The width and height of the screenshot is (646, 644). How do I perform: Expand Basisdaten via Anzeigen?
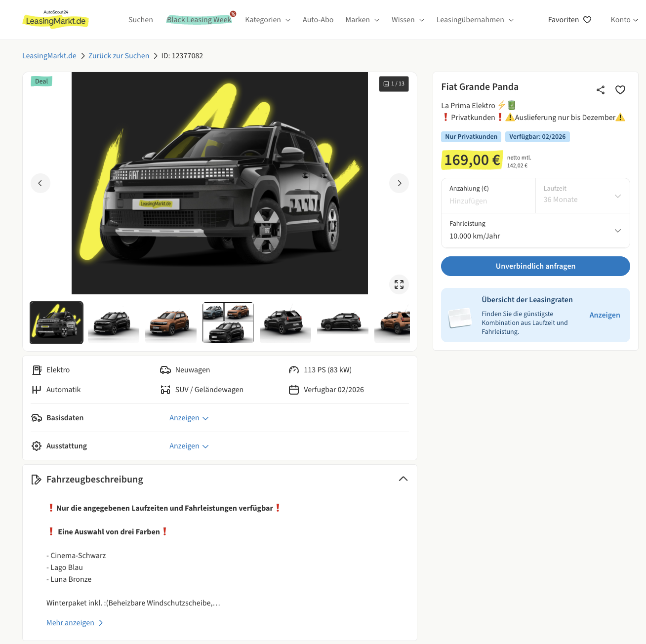(189, 418)
